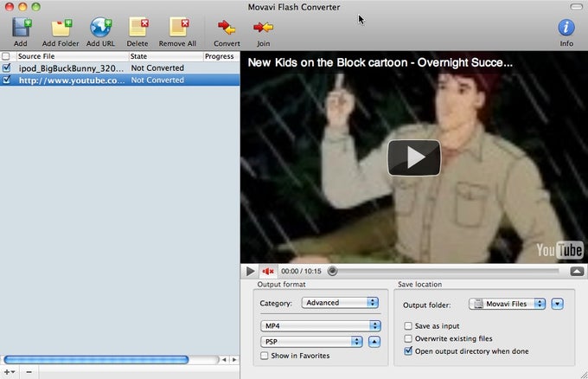Screen dimensions: 588x379
Task: Click the blue down-arrow next to output folder
Action: [x=557, y=304]
